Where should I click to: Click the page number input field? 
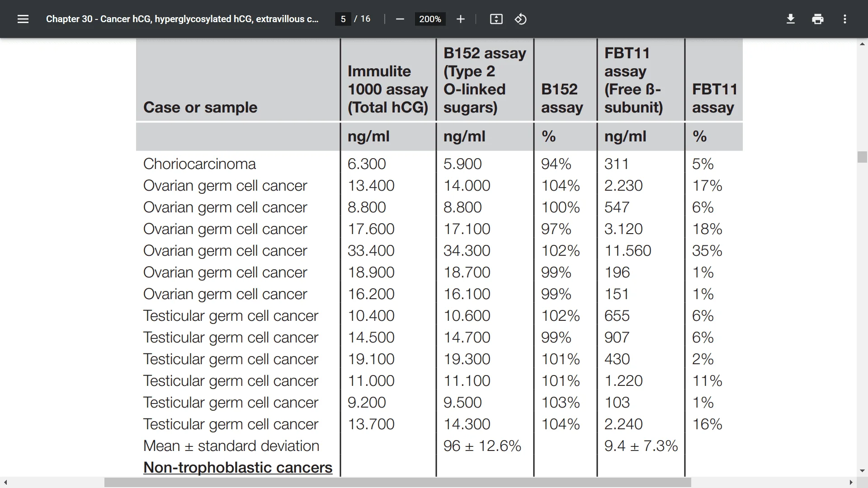(343, 19)
